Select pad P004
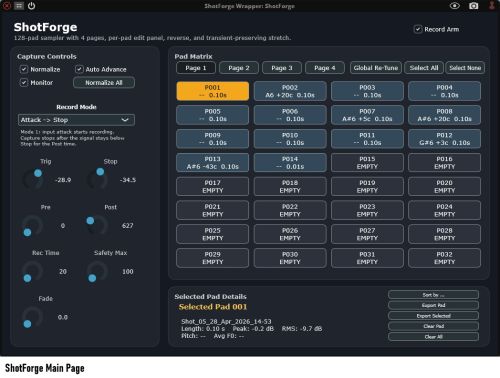 point(444,91)
